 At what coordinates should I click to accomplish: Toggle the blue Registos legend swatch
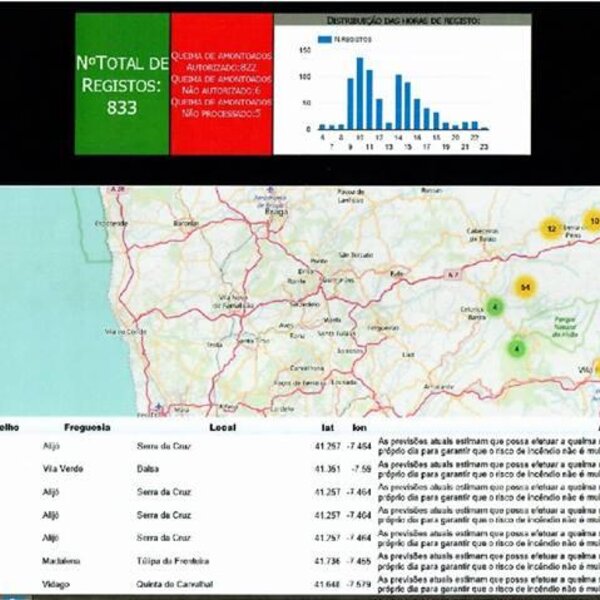click(x=323, y=39)
